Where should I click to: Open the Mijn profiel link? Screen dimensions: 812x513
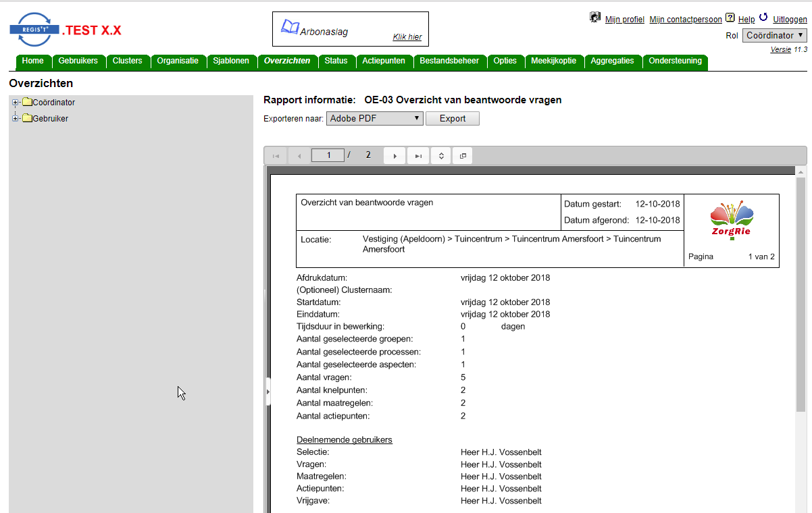(x=625, y=20)
